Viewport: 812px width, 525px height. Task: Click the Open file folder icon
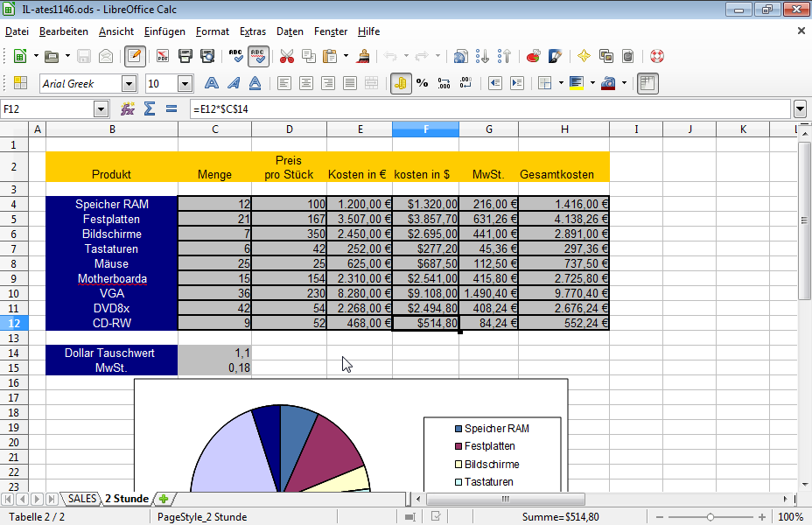pos(52,56)
